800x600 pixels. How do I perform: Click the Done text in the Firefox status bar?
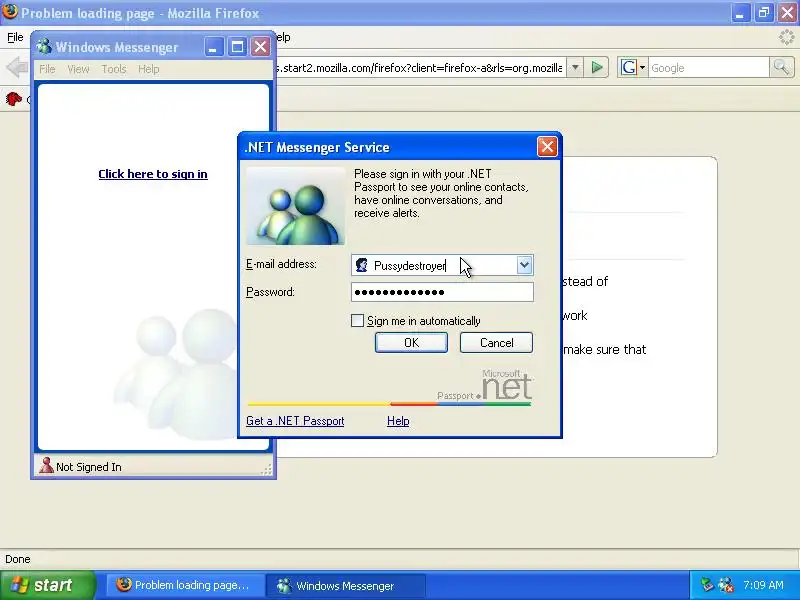point(17,559)
